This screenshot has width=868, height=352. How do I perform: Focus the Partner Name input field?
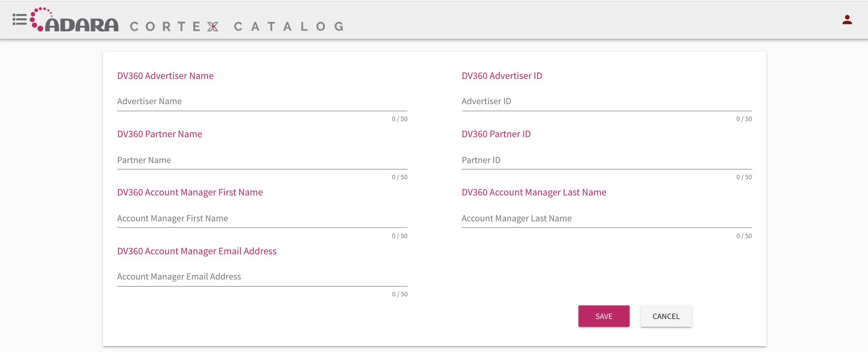[262, 160]
